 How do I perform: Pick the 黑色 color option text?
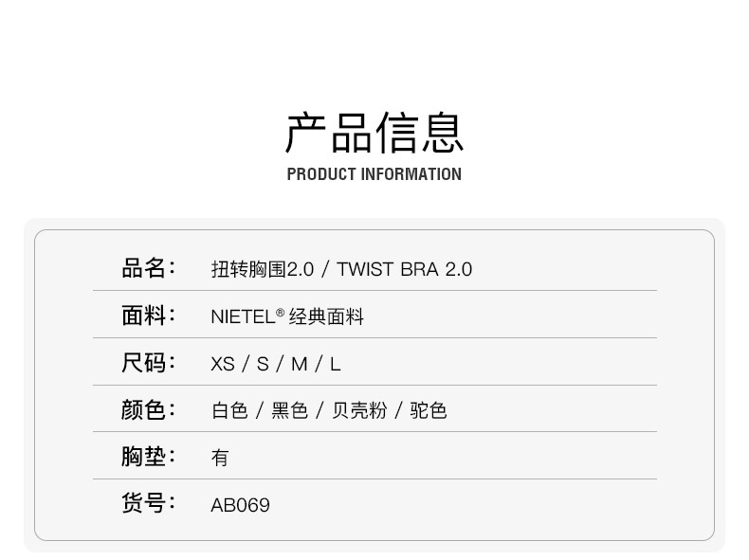pyautogui.click(x=290, y=410)
